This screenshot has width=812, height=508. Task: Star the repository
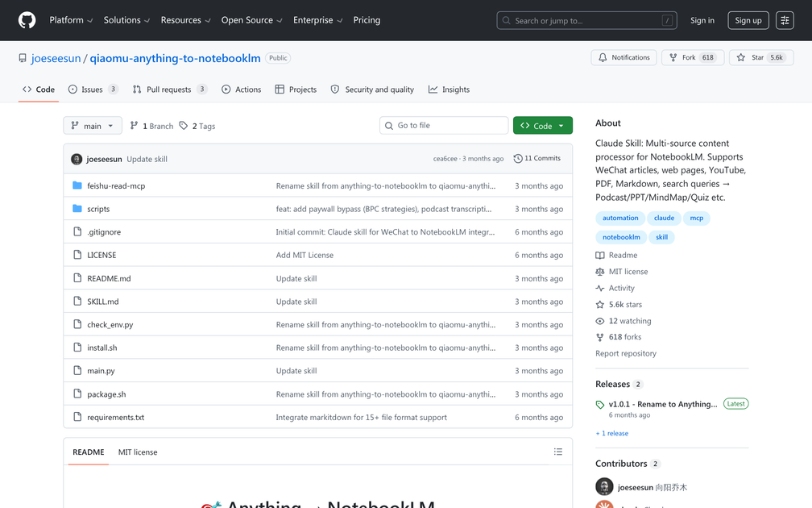761,57
